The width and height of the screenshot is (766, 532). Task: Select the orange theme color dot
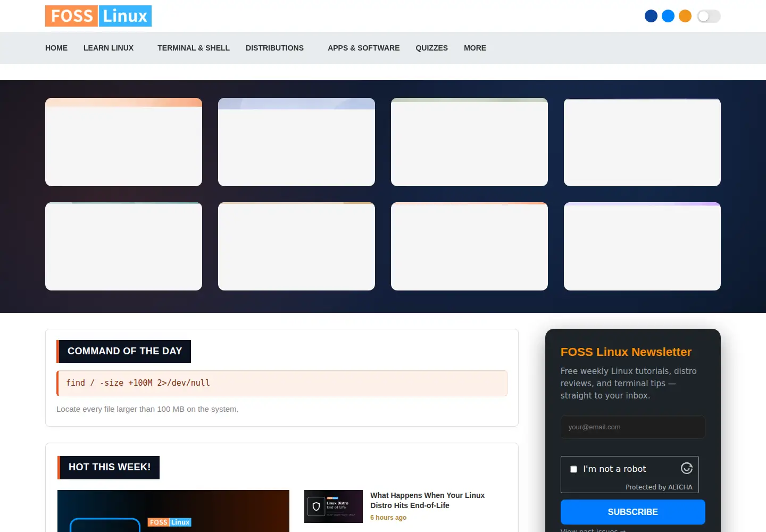(x=685, y=16)
